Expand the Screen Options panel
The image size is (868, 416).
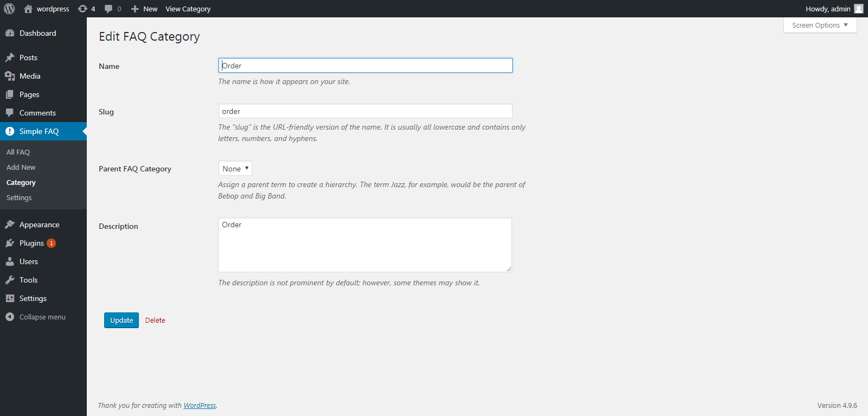(820, 25)
